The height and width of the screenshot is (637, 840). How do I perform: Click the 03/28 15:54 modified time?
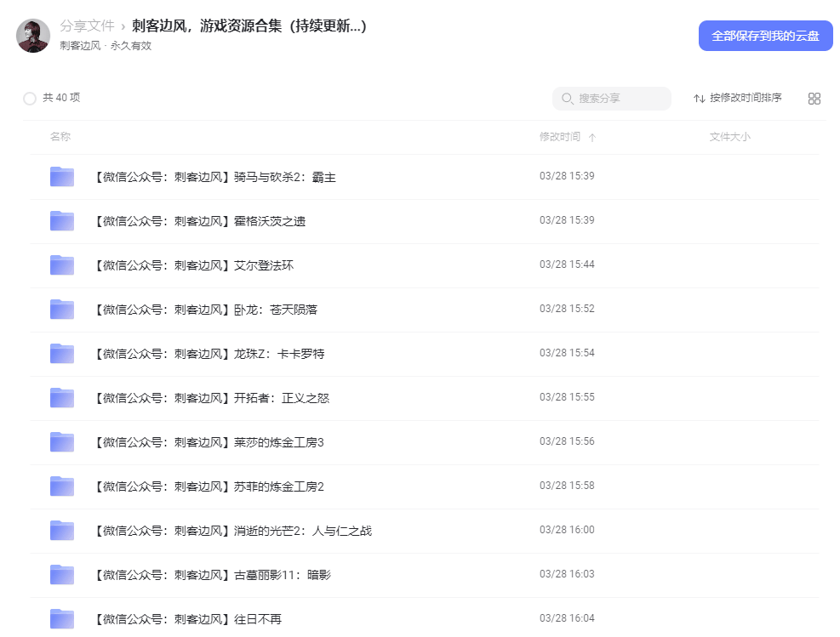[567, 353]
